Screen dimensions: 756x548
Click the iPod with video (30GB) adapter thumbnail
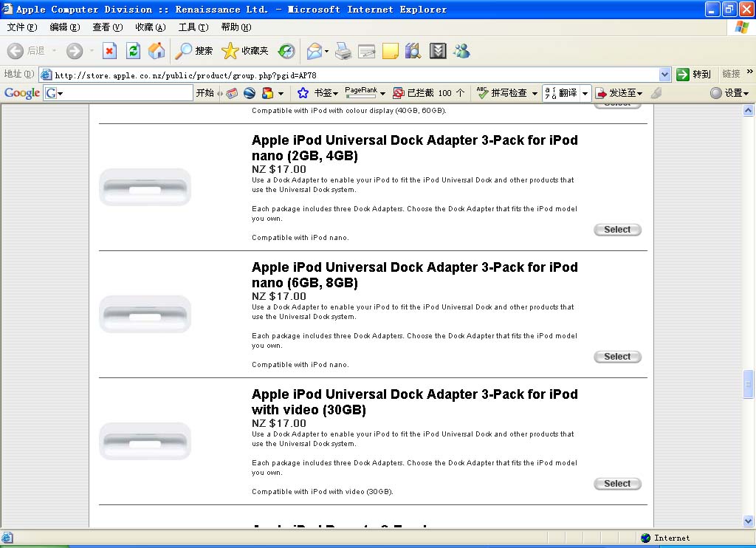(x=145, y=441)
